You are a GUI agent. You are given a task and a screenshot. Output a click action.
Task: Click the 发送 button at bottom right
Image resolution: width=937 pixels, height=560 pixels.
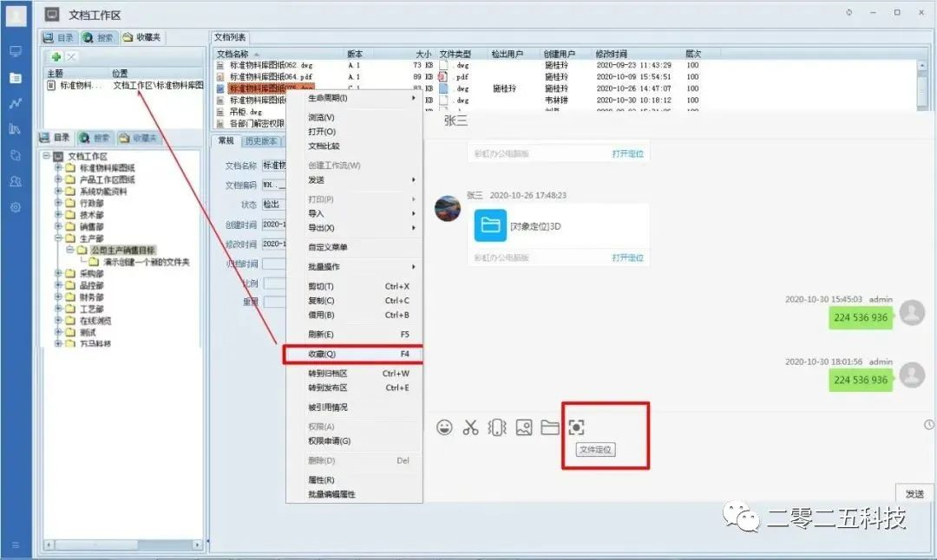[915, 492]
